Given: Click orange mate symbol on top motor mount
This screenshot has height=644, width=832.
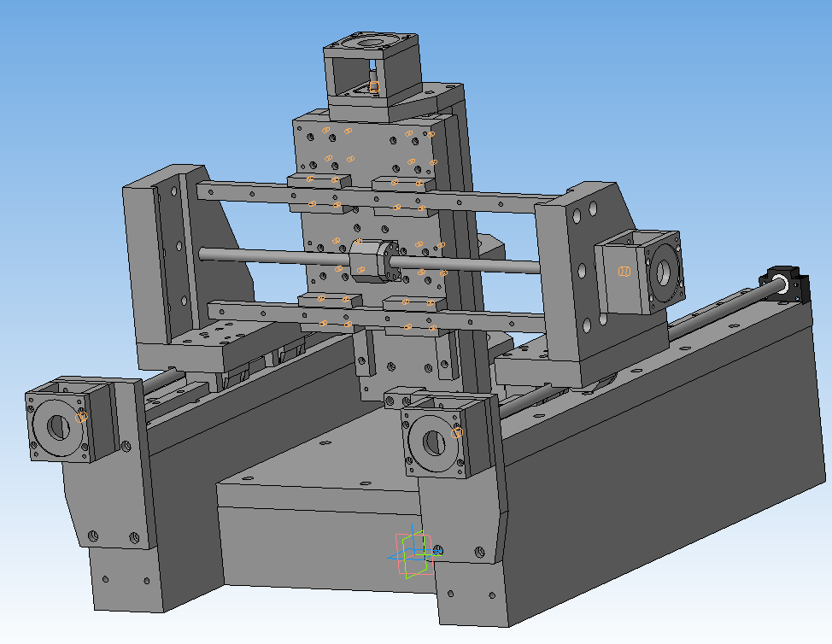Looking at the screenshot, I should pos(375,87).
